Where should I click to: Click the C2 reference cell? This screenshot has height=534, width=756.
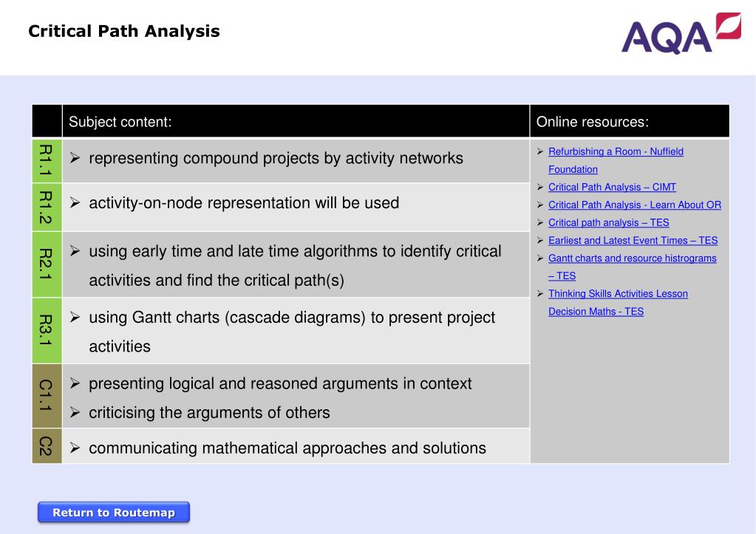pyautogui.click(x=47, y=446)
